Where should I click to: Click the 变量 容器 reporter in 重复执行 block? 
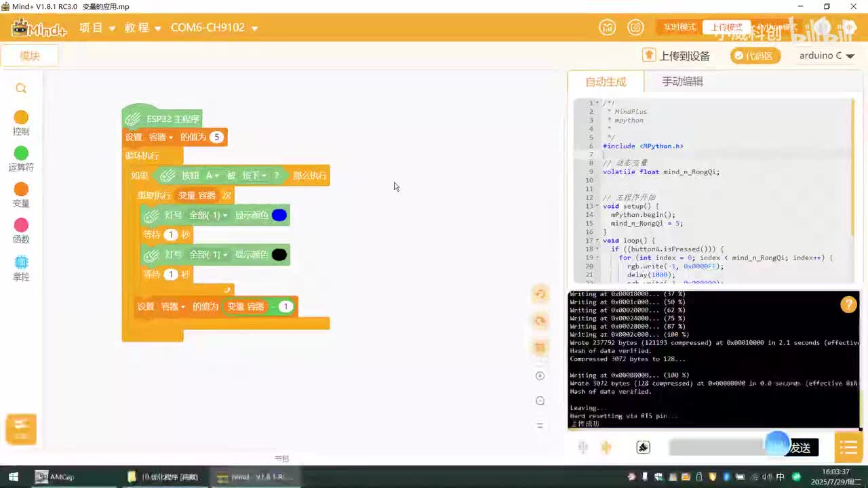pyautogui.click(x=197, y=195)
